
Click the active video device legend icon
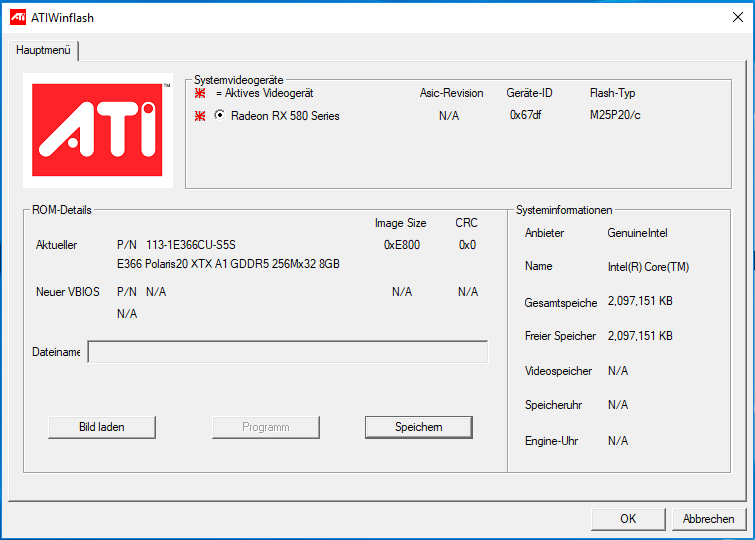pyautogui.click(x=201, y=93)
